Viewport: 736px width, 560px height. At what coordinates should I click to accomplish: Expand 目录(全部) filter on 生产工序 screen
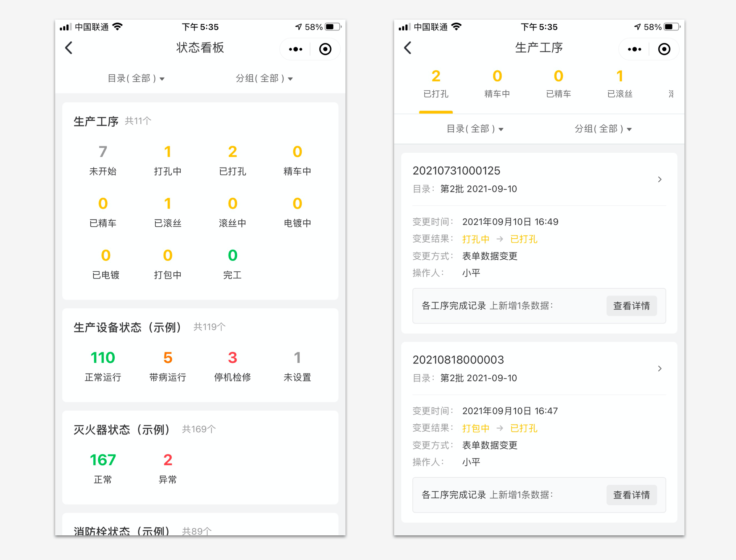[x=475, y=129]
